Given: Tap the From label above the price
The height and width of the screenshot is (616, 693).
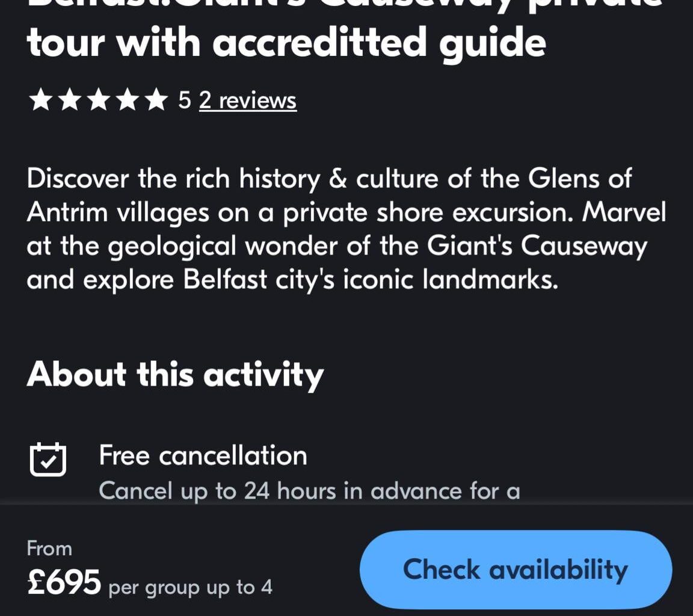Looking at the screenshot, I should click(x=48, y=548).
